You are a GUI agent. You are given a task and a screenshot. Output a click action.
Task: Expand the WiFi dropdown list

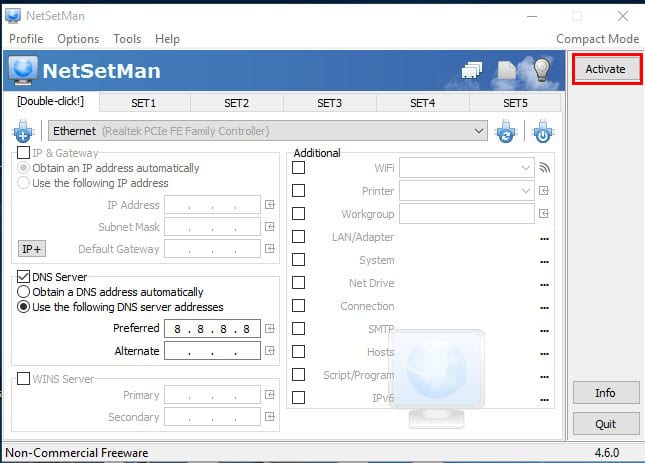pos(526,168)
